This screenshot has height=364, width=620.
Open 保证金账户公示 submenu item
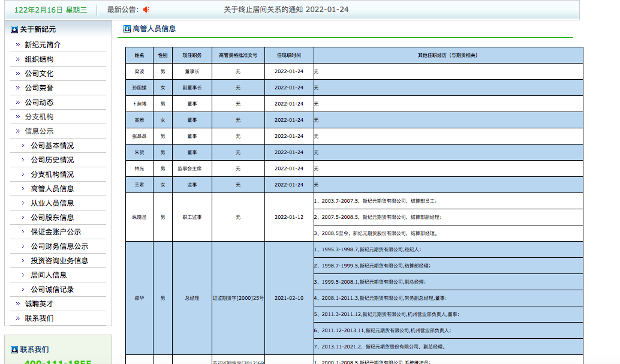click(x=56, y=232)
